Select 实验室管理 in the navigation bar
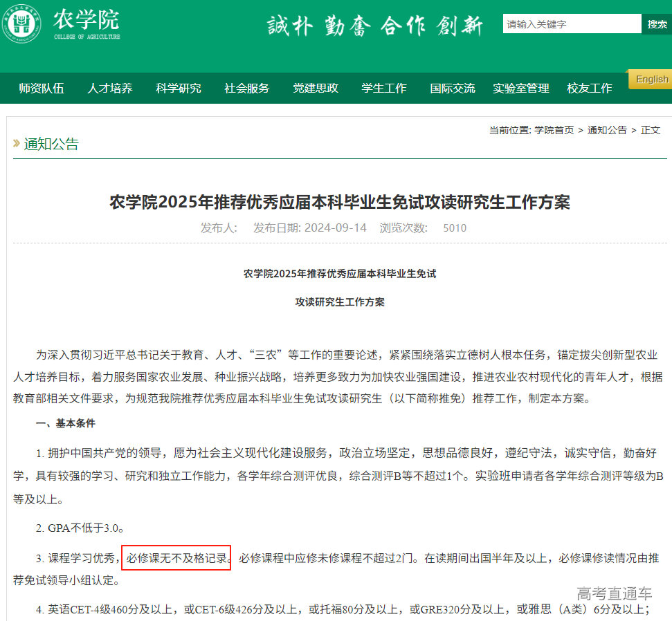Image resolution: width=672 pixels, height=621 pixels. [x=520, y=89]
